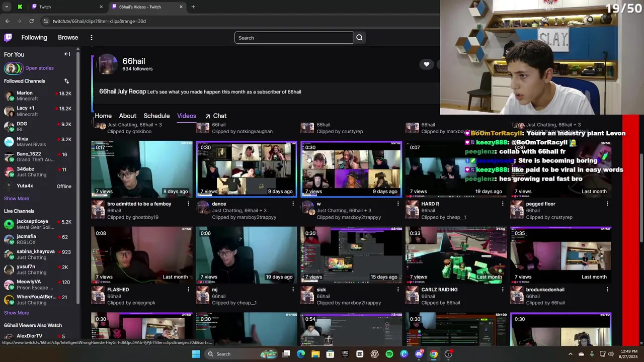Play the 'dance' clip thumbnail
Screen dimensions: 644x362
click(247, 169)
